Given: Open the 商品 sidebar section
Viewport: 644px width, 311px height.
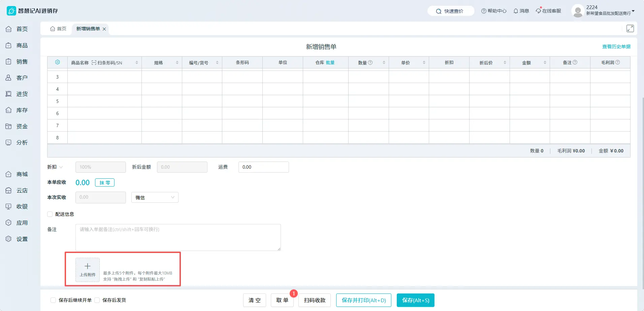Looking at the screenshot, I should [17, 45].
